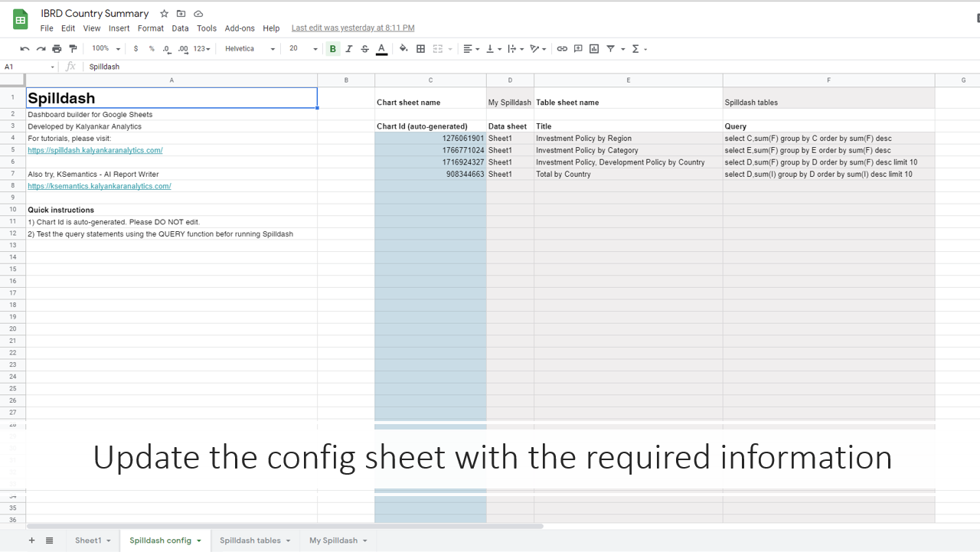Open the Name Box dropdown arrow
This screenshot has height=552, width=980.
click(53, 67)
